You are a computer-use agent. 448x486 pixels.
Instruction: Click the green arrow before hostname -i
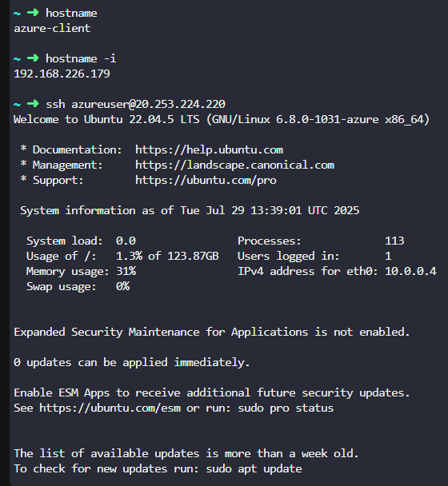pyautogui.click(x=33, y=58)
